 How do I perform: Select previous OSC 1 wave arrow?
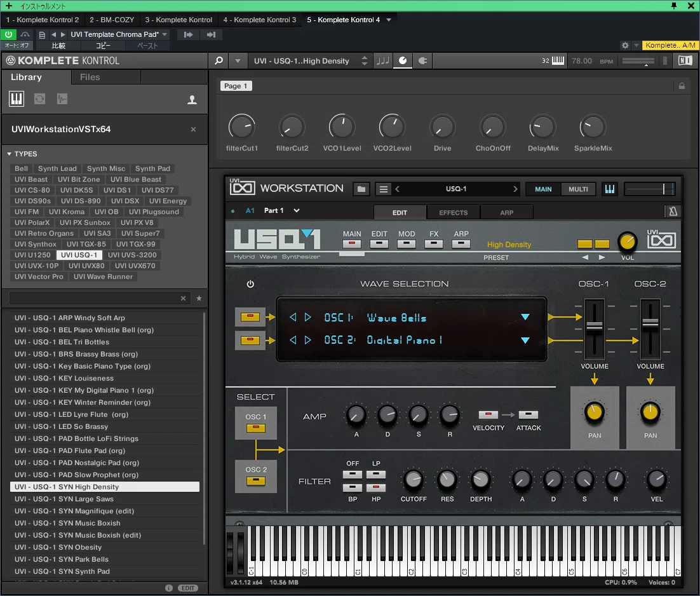[293, 317]
